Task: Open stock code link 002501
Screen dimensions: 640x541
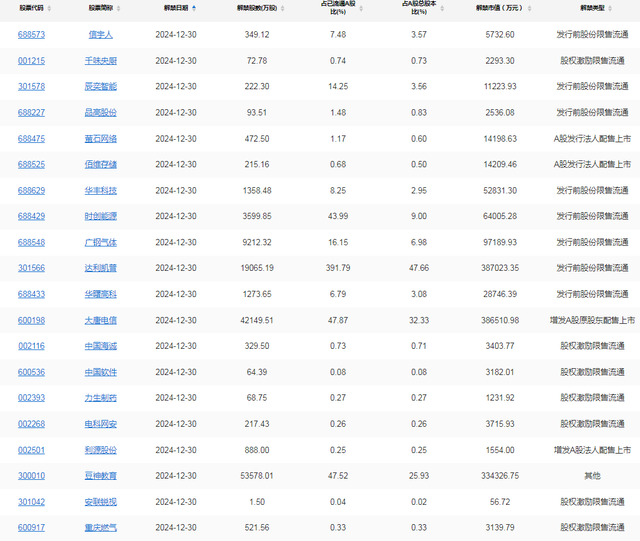Action: 31,450
